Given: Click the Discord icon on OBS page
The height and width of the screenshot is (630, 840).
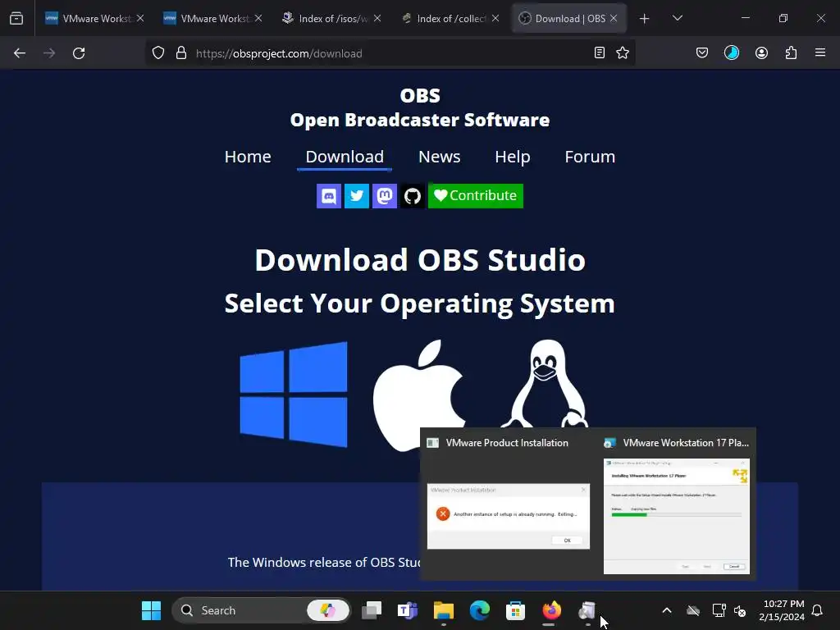Looking at the screenshot, I should (x=328, y=195).
